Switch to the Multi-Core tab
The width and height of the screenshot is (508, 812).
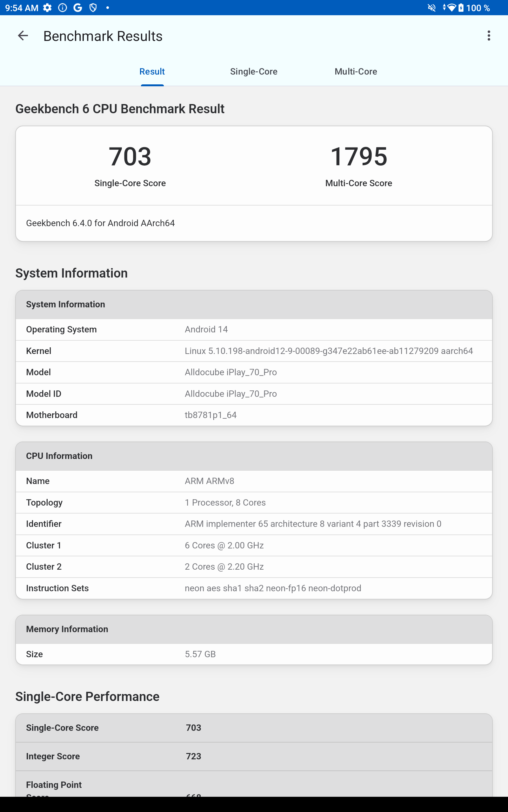pos(356,71)
